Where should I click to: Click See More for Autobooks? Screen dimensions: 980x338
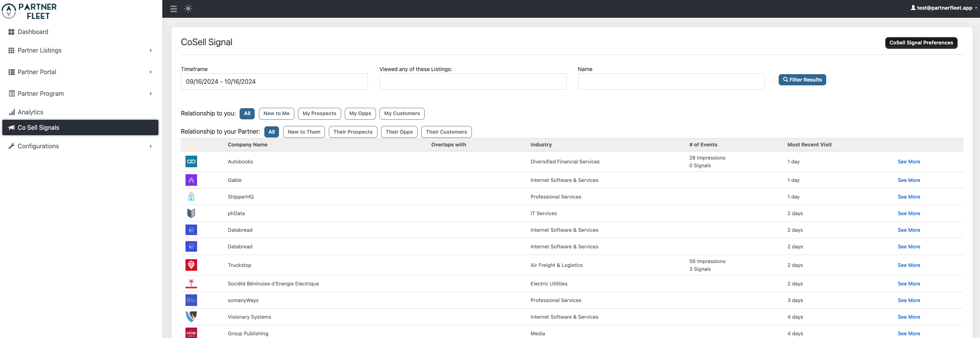[909, 161]
